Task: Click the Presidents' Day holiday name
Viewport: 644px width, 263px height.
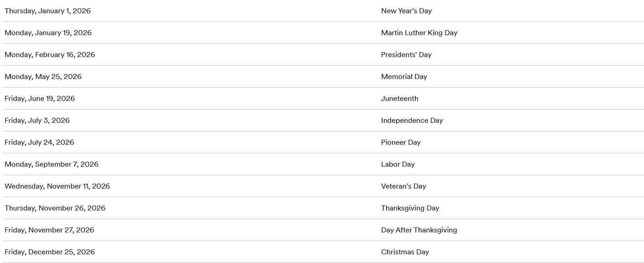Action: click(x=406, y=55)
